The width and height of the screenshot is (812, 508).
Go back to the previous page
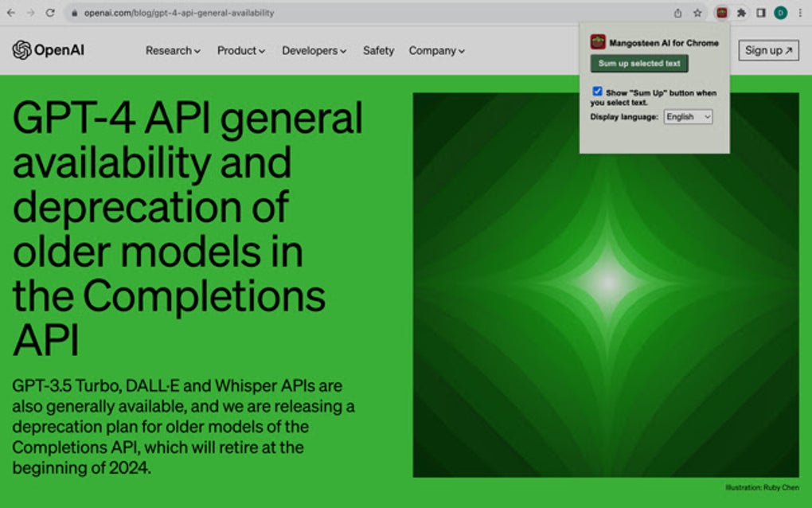coord(11,13)
